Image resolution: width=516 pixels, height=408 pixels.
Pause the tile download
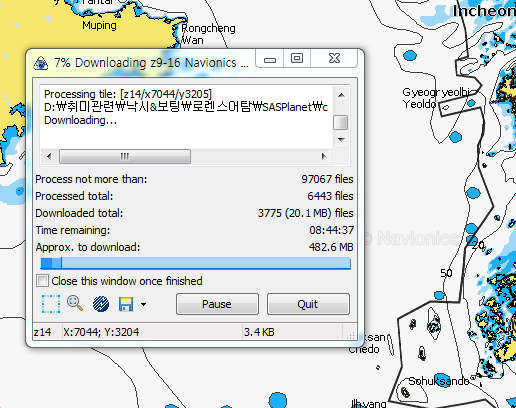point(217,304)
